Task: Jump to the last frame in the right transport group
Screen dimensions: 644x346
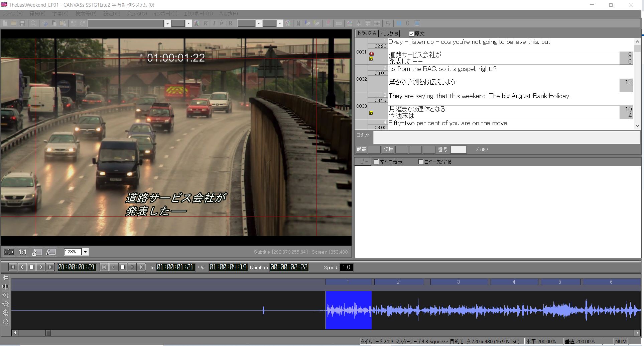Action: point(142,267)
